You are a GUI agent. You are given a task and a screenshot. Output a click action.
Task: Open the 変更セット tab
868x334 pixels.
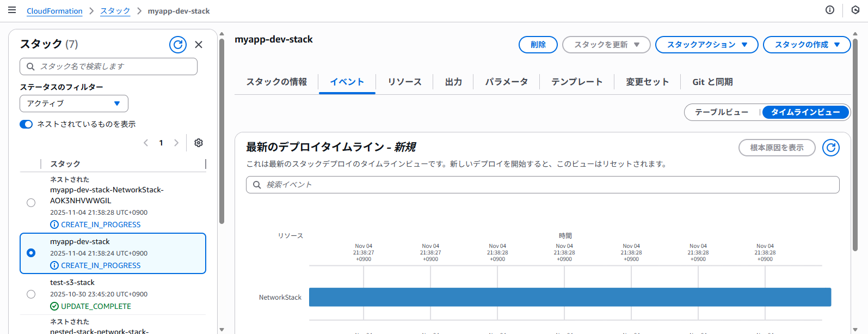click(647, 82)
